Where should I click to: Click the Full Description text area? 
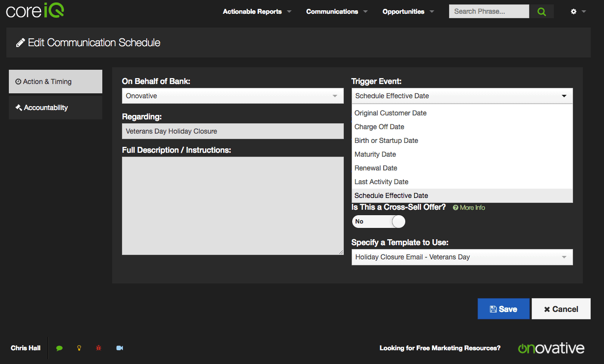(233, 206)
